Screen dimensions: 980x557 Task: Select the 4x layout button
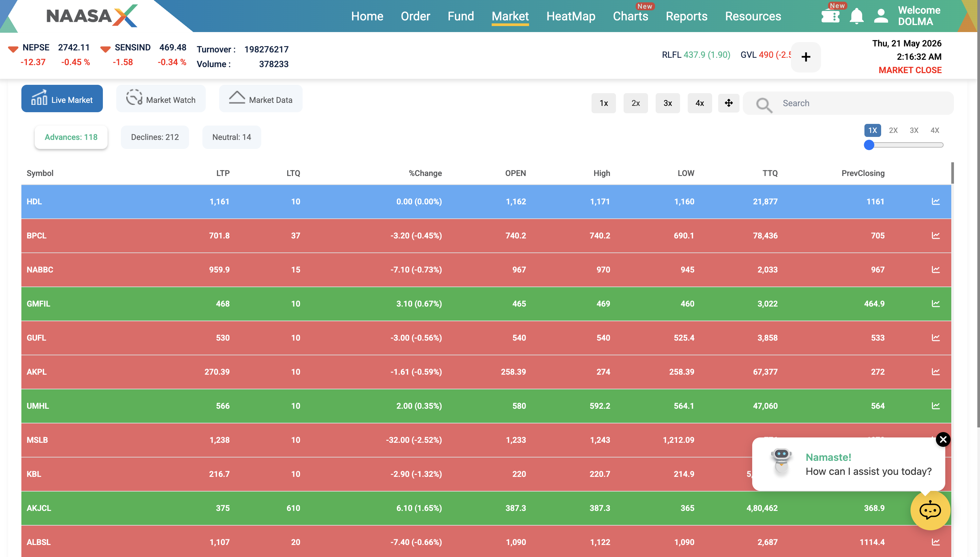point(699,103)
